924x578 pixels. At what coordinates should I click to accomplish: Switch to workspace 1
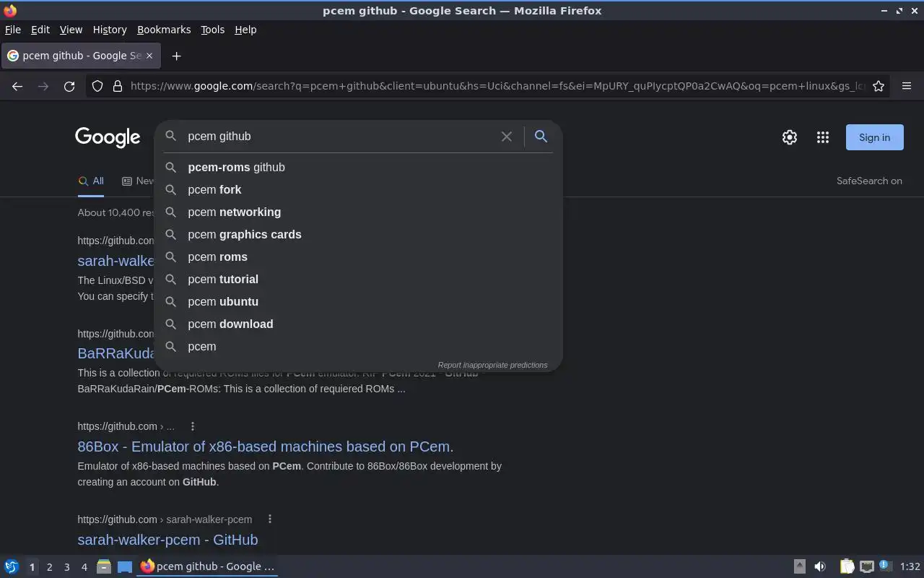(32, 567)
